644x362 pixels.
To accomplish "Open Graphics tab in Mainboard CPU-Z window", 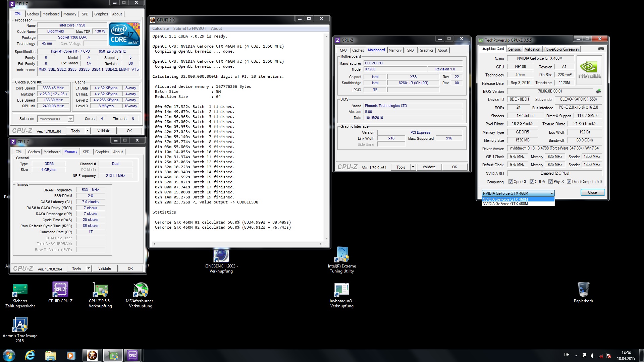I will pyautogui.click(x=426, y=50).
